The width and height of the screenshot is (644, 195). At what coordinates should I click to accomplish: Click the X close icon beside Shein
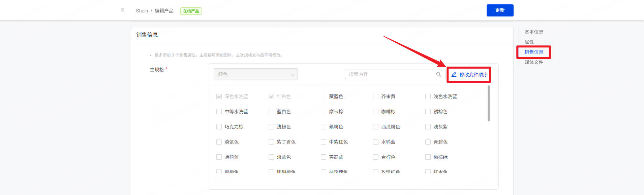coord(122,10)
